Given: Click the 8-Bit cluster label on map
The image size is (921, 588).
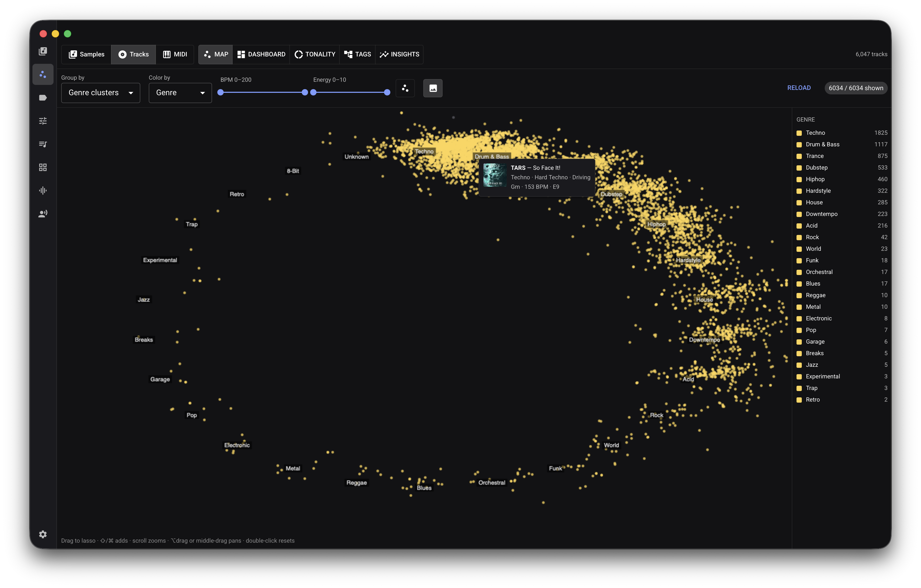Looking at the screenshot, I should click(x=292, y=171).
